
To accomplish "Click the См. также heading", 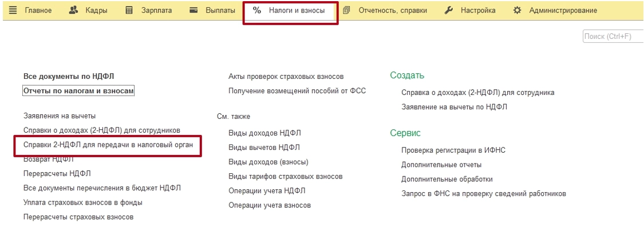I will (x=234, y=117).
